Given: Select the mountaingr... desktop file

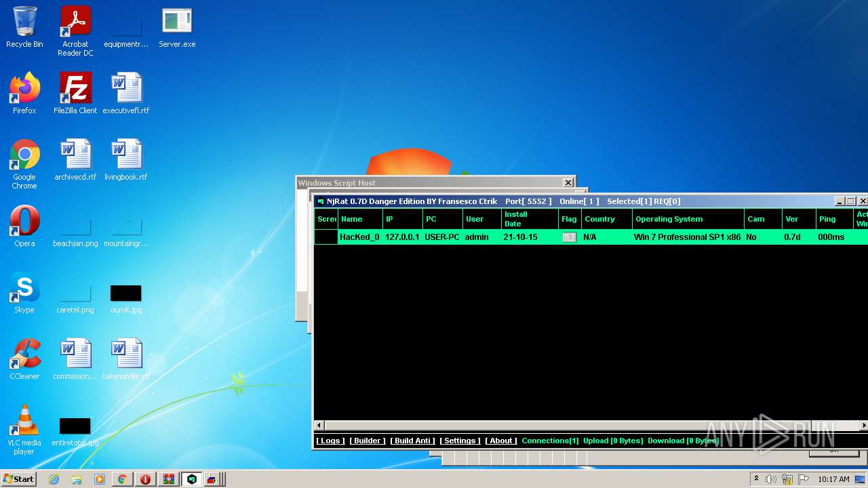Looking at the screenshot, I should tap(126, 230).
